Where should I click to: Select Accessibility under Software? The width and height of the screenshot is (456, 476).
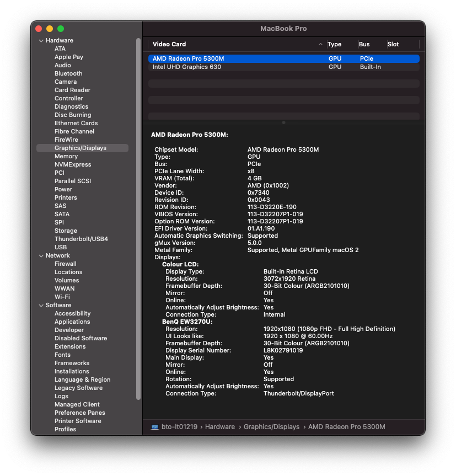click(73, 313)
